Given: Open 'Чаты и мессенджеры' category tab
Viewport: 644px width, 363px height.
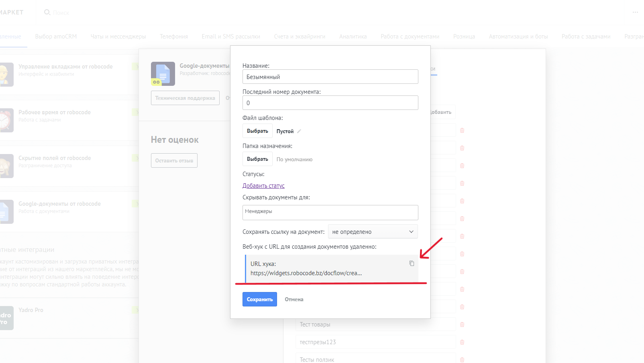Looking at the screenshot, I should click(x=118, y=37).
